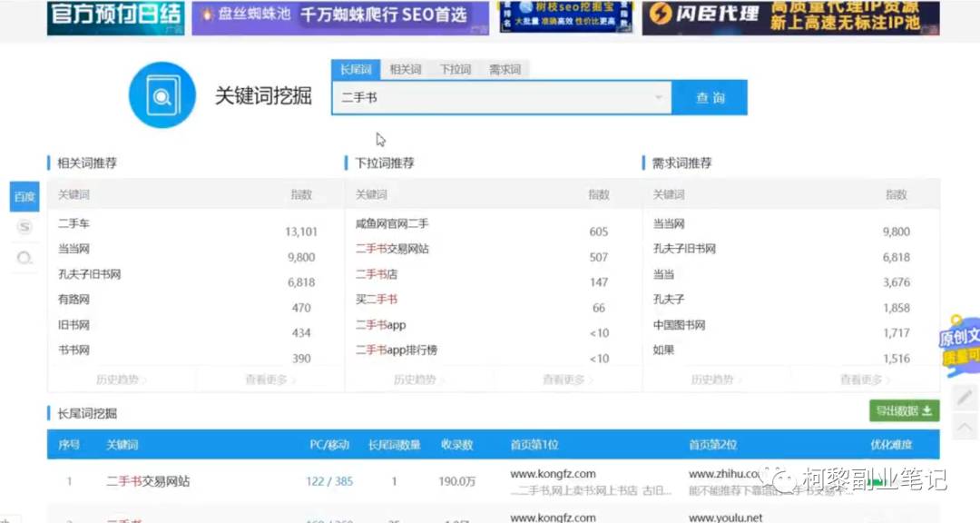
Task: Click the 优化难度 column header
Action: tap(891, 445)
